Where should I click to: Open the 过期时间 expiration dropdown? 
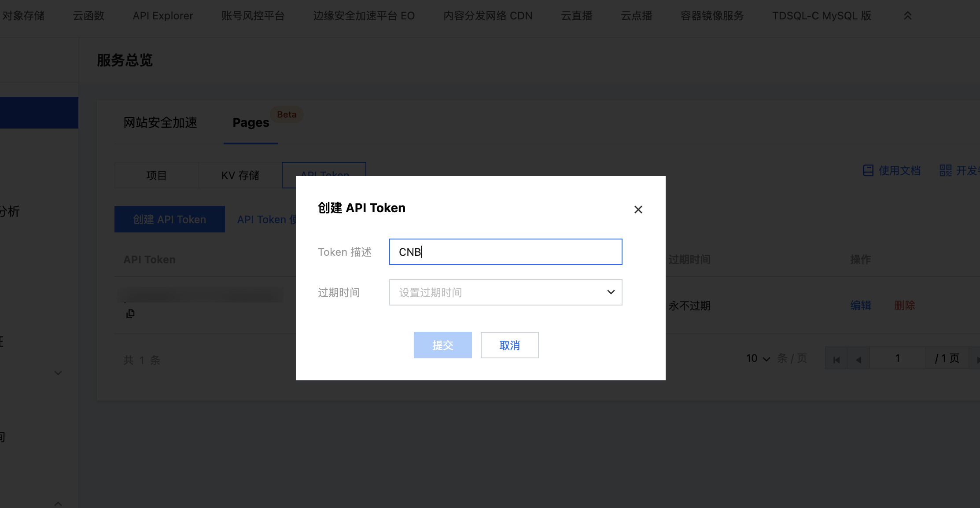(x=505, y=292)
